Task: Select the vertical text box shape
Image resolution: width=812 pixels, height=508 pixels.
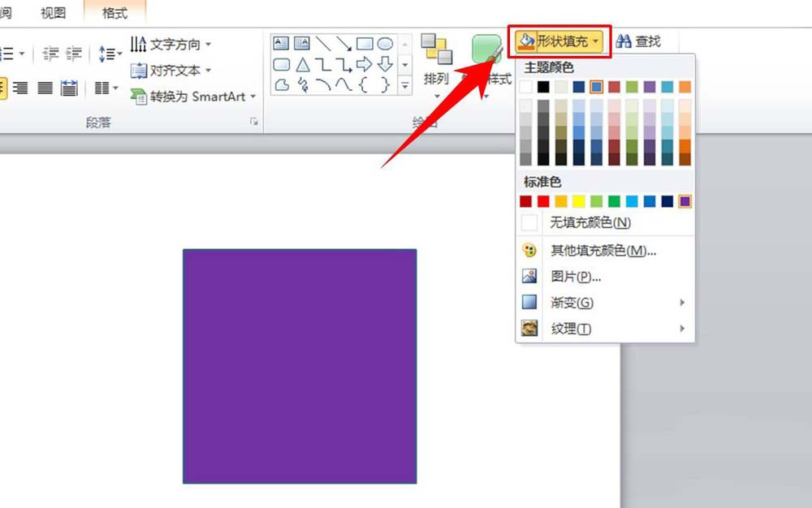Action: click(302, 43)
